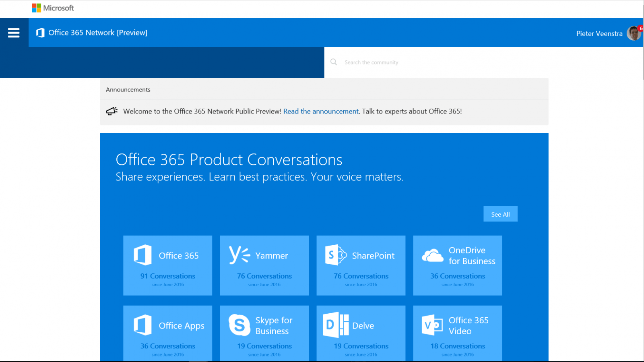Click 'since June 2016' under Yammer tile
Image resolution: width=644 pixels, height=362 pixels.
264,285
